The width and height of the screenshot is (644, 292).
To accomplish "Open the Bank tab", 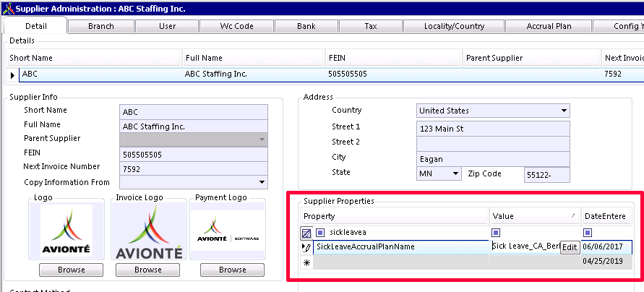I will (306, 26).
